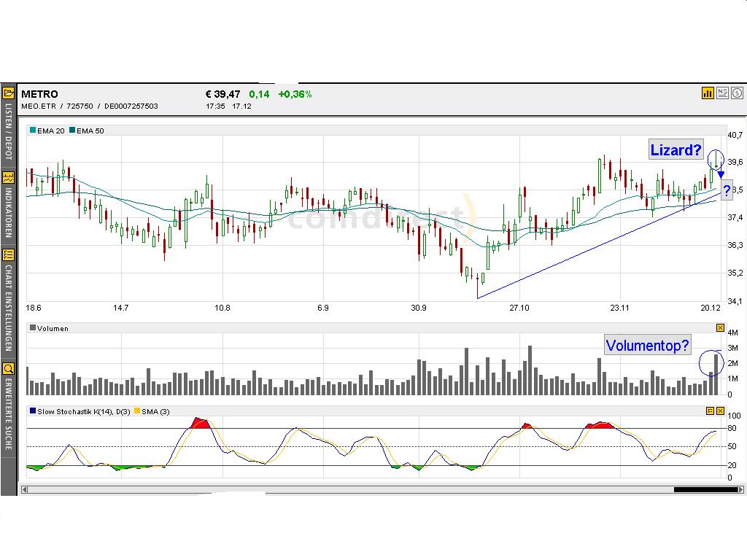Image resolution: width=747 pixels, height=560 pixels.
Task: Click the METRO stock title
Action: [39, 94]
